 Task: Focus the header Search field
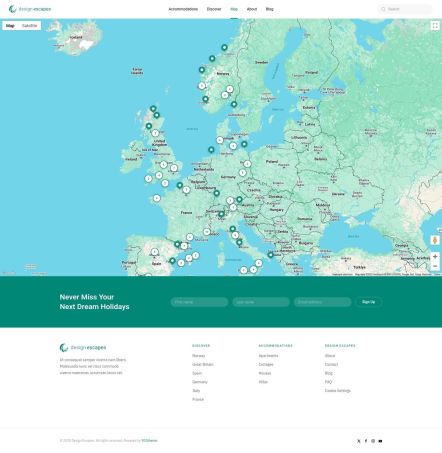405,9
